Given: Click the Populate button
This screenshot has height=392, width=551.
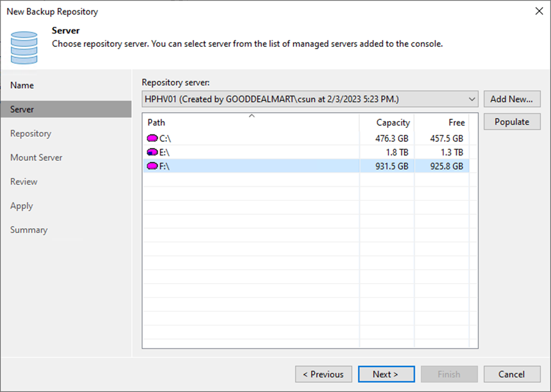Looking at the screenshot, I should coord(511,122).
